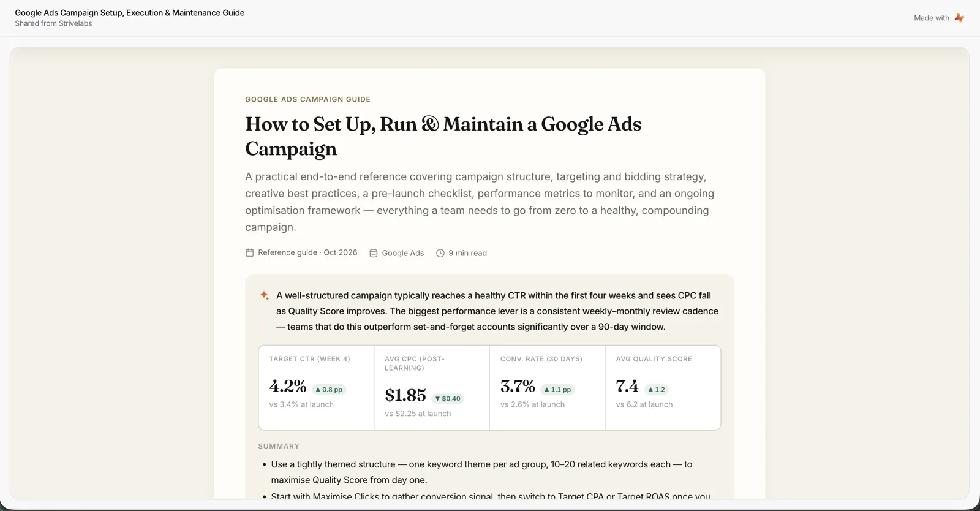980x511 pixels.
Task: Click the CONV. RATE (30 DAYS) label
Action: pos(541,359)
